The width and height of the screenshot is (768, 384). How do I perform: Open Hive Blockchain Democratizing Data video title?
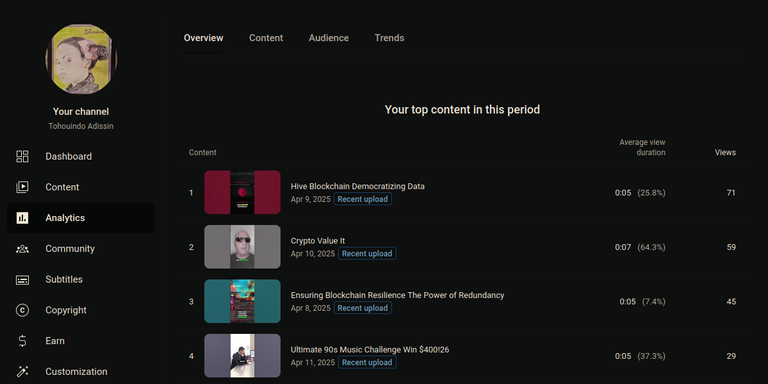point(358,186)
